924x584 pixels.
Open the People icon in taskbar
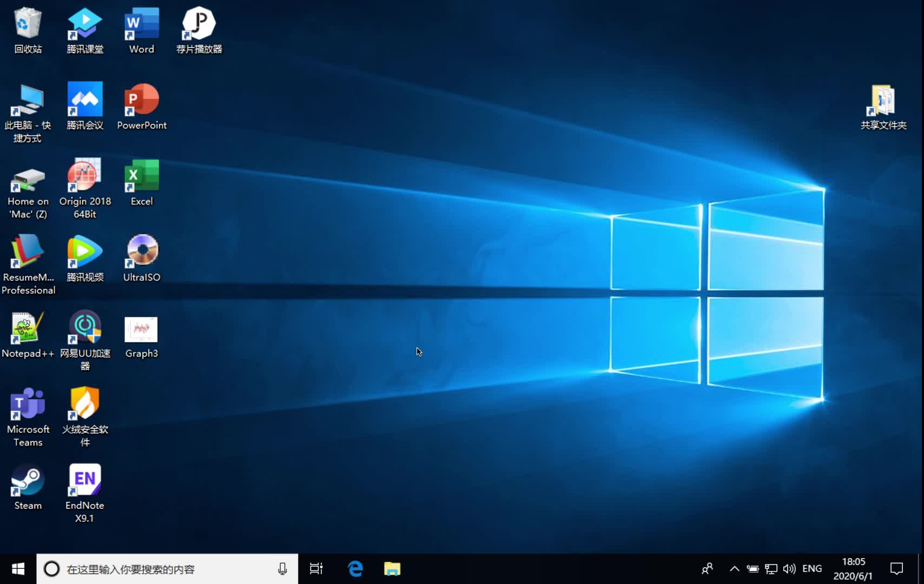click(707, 569)
